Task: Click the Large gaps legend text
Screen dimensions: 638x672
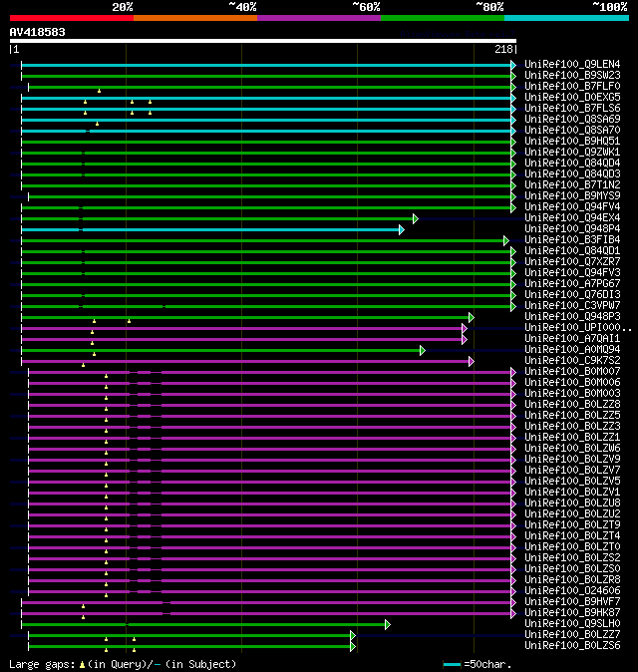Action: [123, 664]
